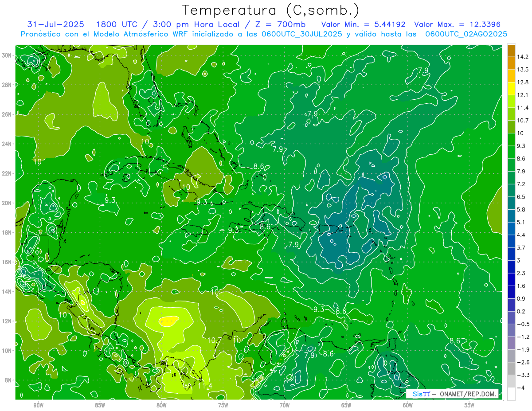Click the valid-until time "0600UTC_02AGO2025"

click(x=466, y=34)
